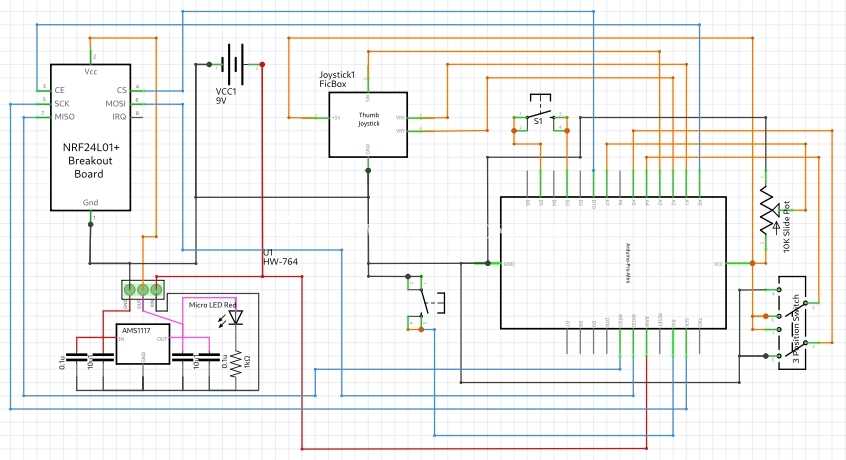Click the Gnd pin label on NRF24L01+
The image size is (846, 460).
pos(91,202)
